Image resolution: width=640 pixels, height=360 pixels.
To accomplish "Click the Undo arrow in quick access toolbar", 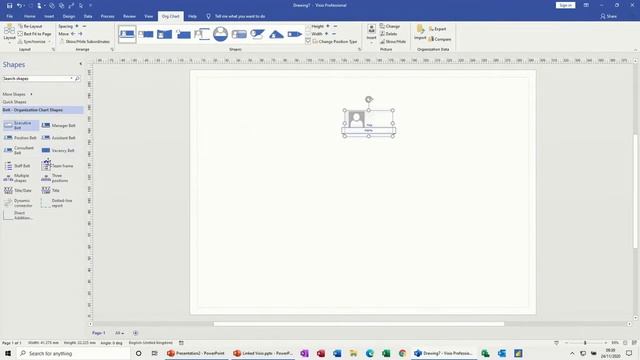I will (19, 5).
